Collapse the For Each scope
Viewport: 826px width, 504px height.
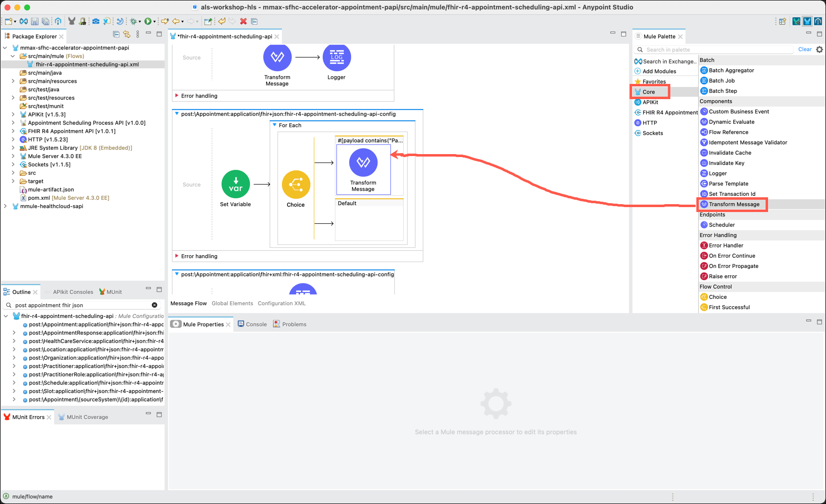coord(275,125)
